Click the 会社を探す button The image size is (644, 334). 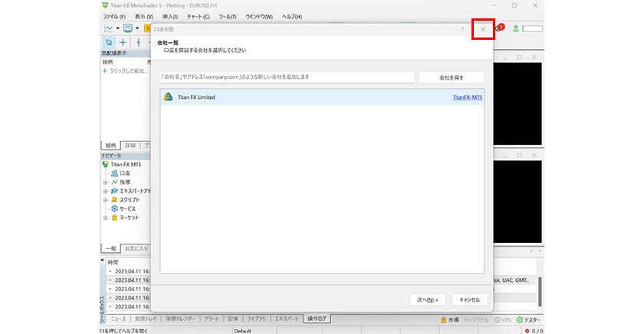pos(452,77)
